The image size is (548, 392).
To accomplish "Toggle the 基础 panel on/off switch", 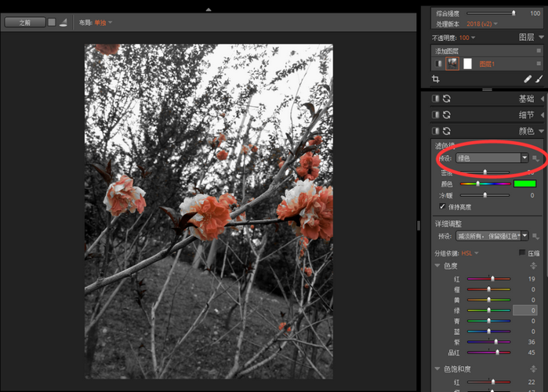I will (x=436, y=99).
